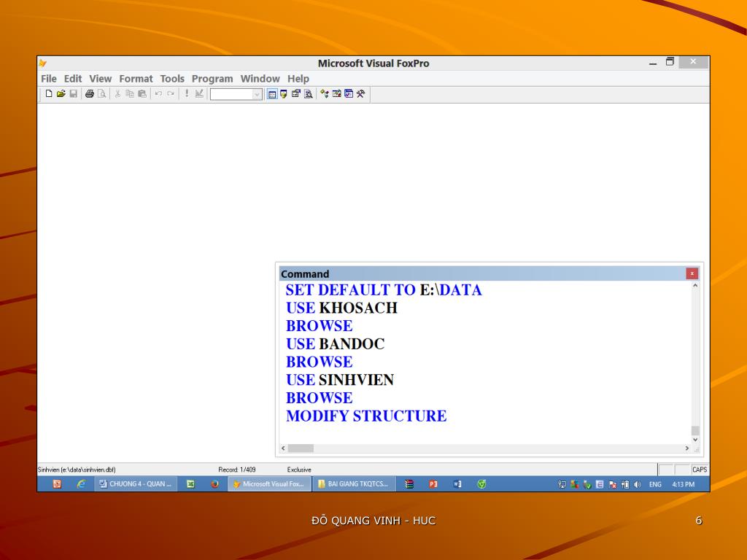Open the Class Browser toolbar icon
The width and height of the screenshot is (747, 560).
click(x=325, y=94)
